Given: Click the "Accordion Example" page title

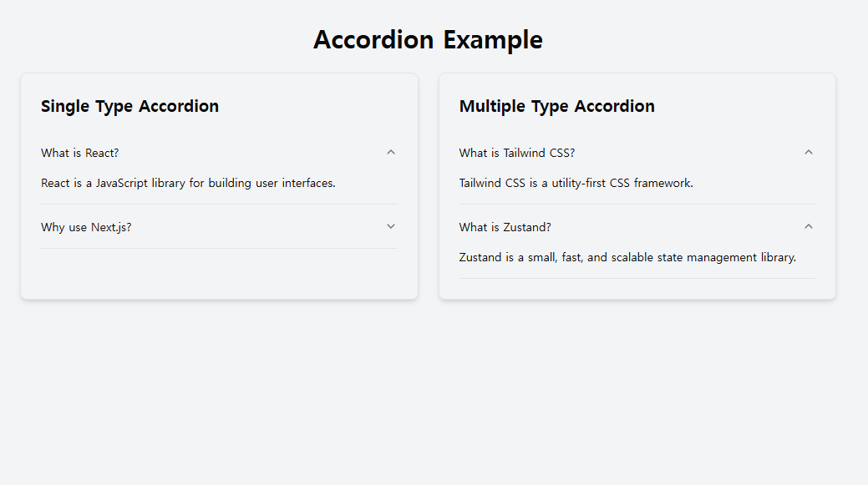Looking at the screenshot, I should [x=428, y=39].
